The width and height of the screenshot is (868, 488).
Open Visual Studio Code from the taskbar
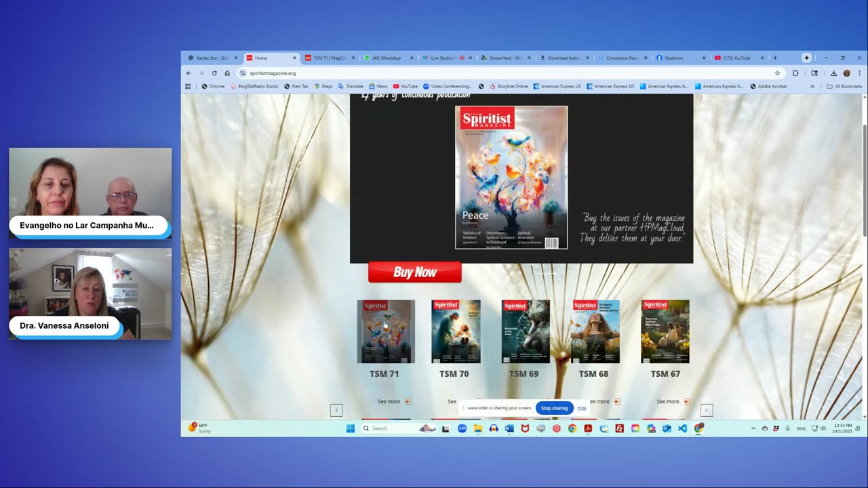pos(682,428)
